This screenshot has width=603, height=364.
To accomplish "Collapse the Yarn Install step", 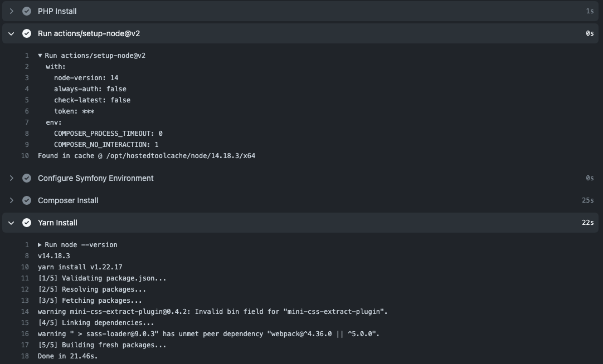I will tap(11, 223).
